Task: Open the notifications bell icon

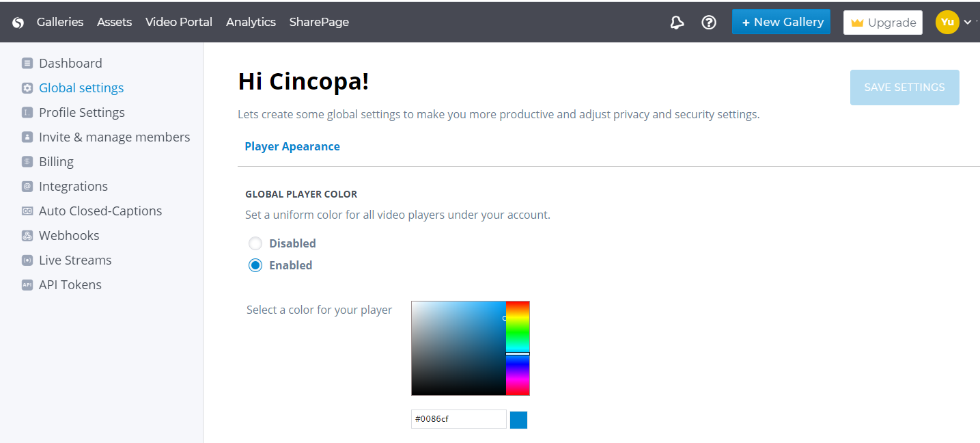Action: pos(677,23)
